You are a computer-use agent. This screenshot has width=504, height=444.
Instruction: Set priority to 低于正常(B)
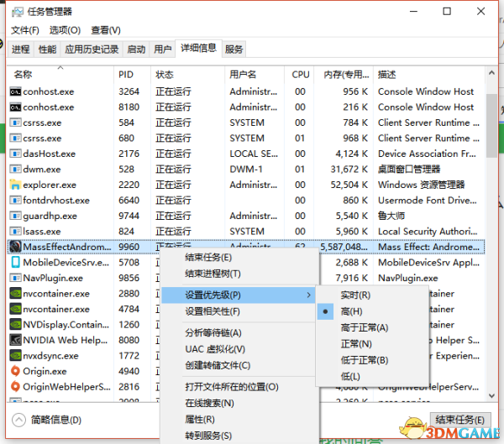(373, 360)
